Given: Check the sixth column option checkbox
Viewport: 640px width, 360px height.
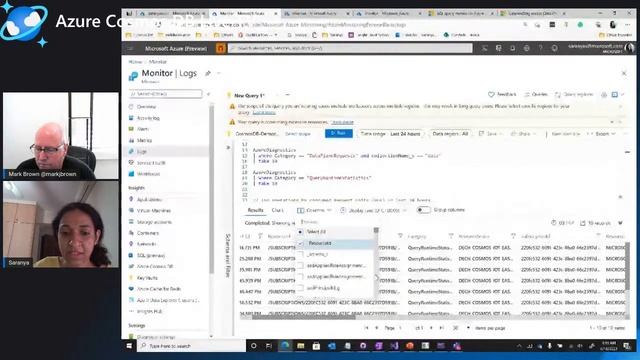Looking at the screenshot, I should click(x=301, y=288).
